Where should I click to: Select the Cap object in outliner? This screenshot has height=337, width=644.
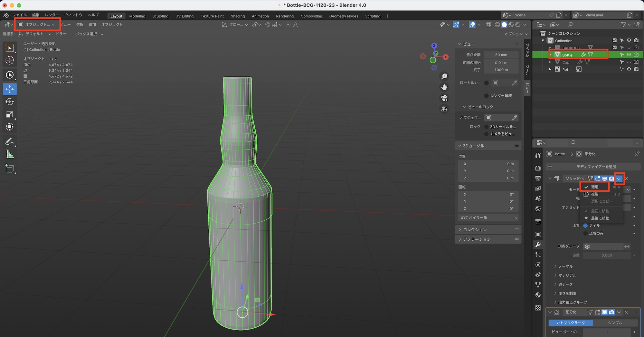tap(566, 63)
